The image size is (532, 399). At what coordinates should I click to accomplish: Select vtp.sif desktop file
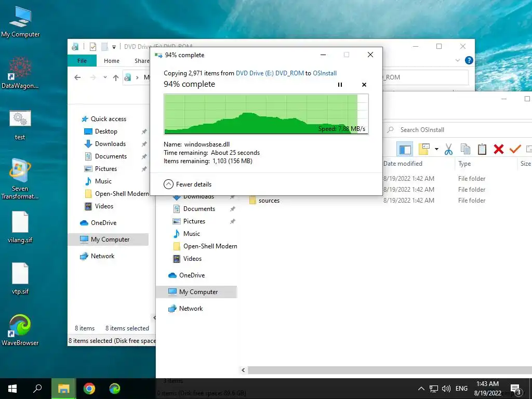[20, 278]
